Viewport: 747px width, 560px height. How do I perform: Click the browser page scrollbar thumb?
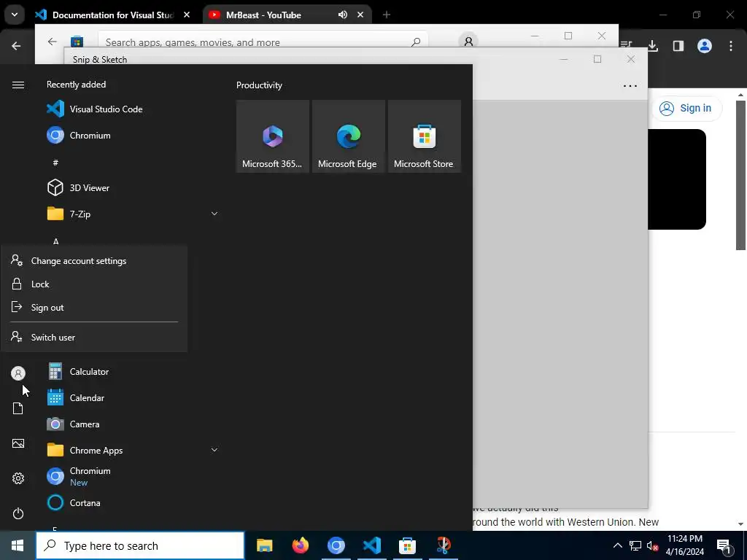pyautogui.click(x=740, y=175)
